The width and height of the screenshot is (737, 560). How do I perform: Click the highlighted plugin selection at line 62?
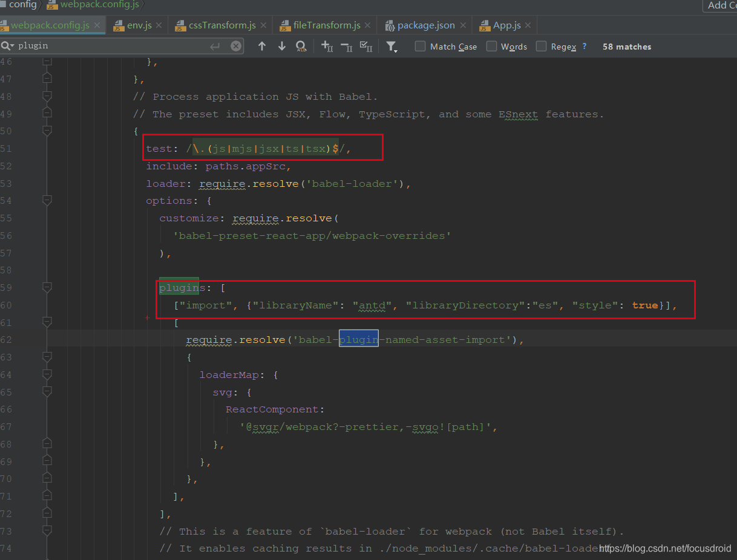(x=359, y=340)
